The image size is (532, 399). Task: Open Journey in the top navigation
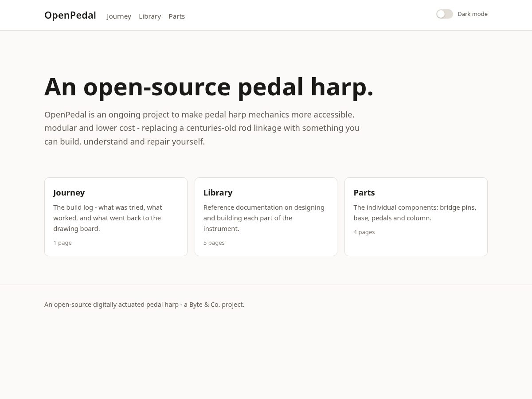pyautogui.click(x=119, y=16)
